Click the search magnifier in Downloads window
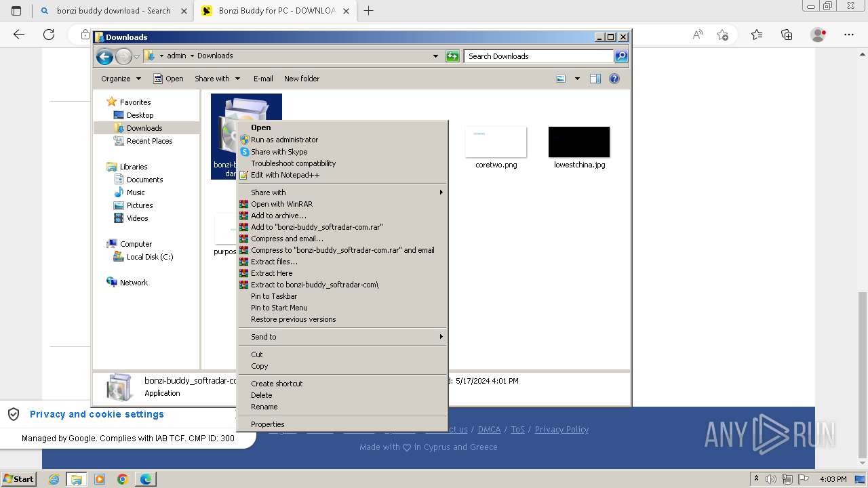Image resolution: width=868 pixels, height=488 pixels. pos(621,56)
